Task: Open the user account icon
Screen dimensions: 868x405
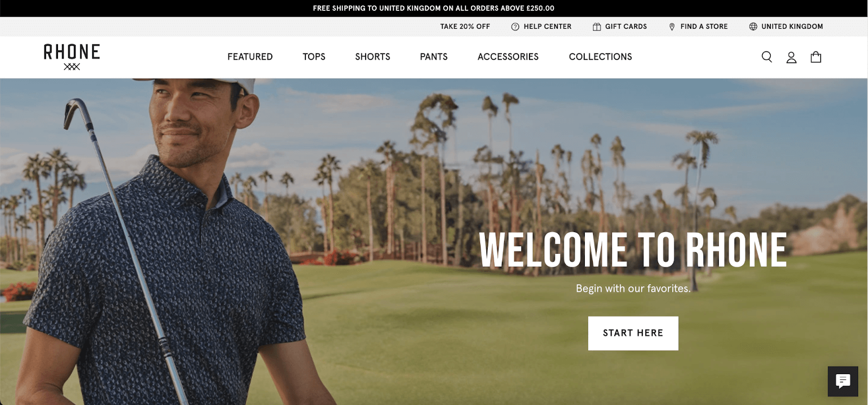Action: pos(792,57)
